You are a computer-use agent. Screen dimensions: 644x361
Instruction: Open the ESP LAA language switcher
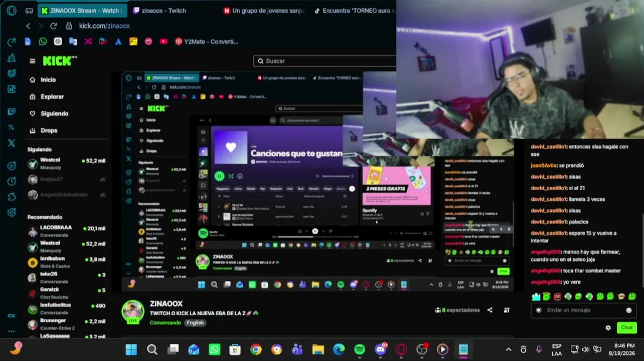click(557, 349)
